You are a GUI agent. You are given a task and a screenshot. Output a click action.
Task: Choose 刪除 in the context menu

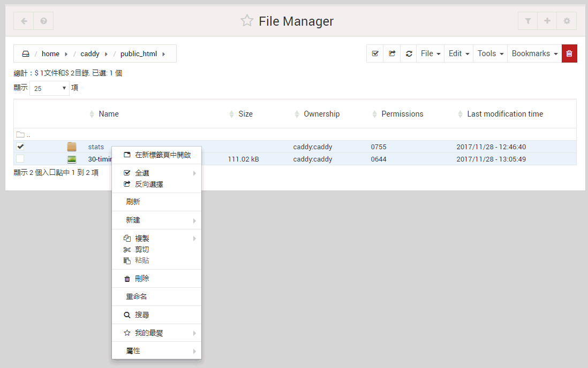pos(157,279)
